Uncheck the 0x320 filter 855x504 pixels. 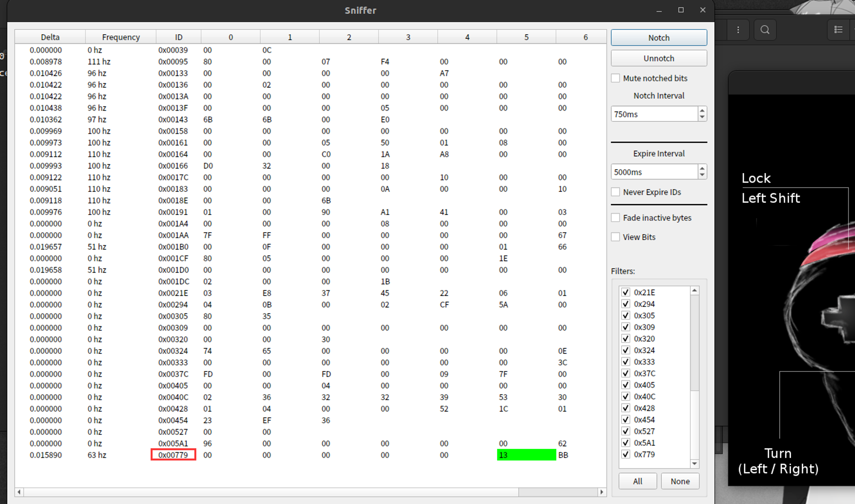(x=626, y=339)
